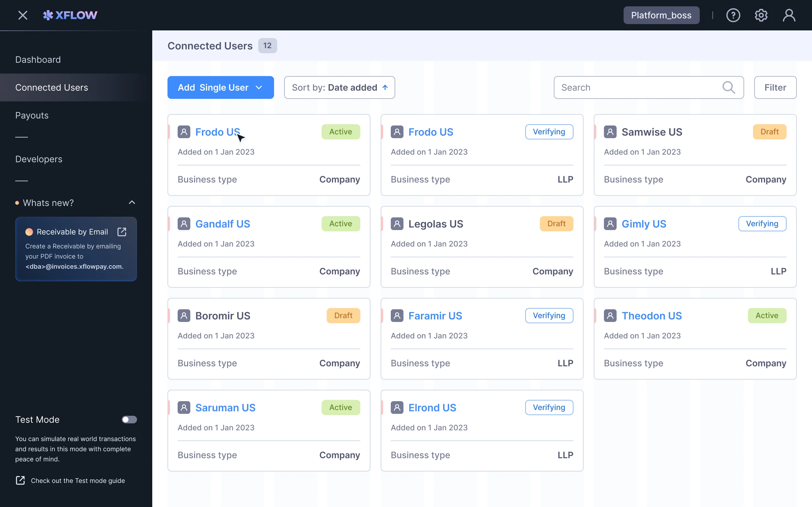Click the Verifying badge on Elrond US

(549, 407)
